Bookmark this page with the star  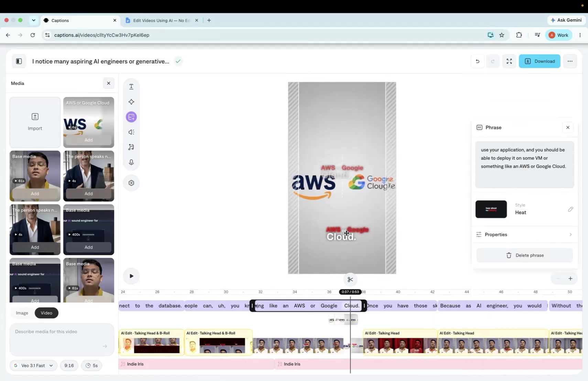coord(502,35)
